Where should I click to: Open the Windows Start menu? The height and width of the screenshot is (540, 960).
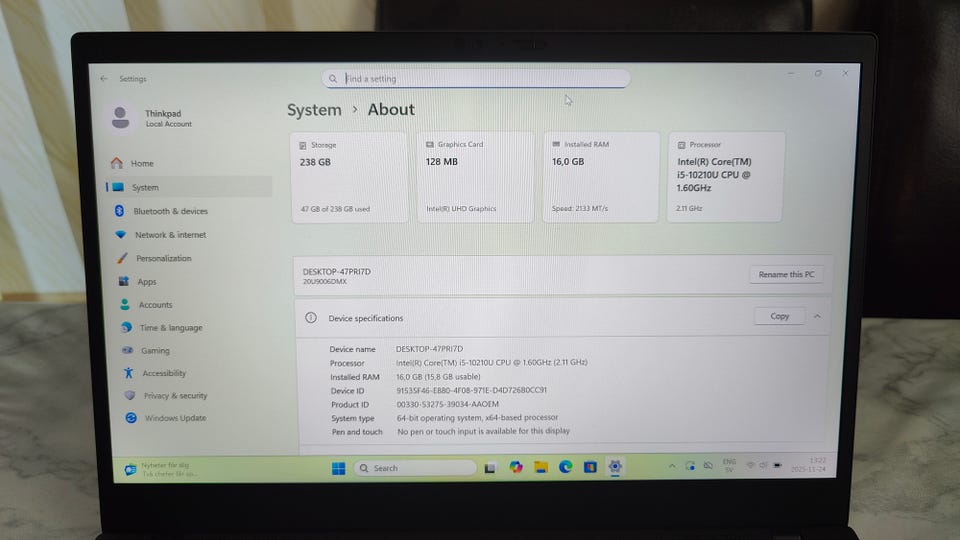tap(339, 468)
